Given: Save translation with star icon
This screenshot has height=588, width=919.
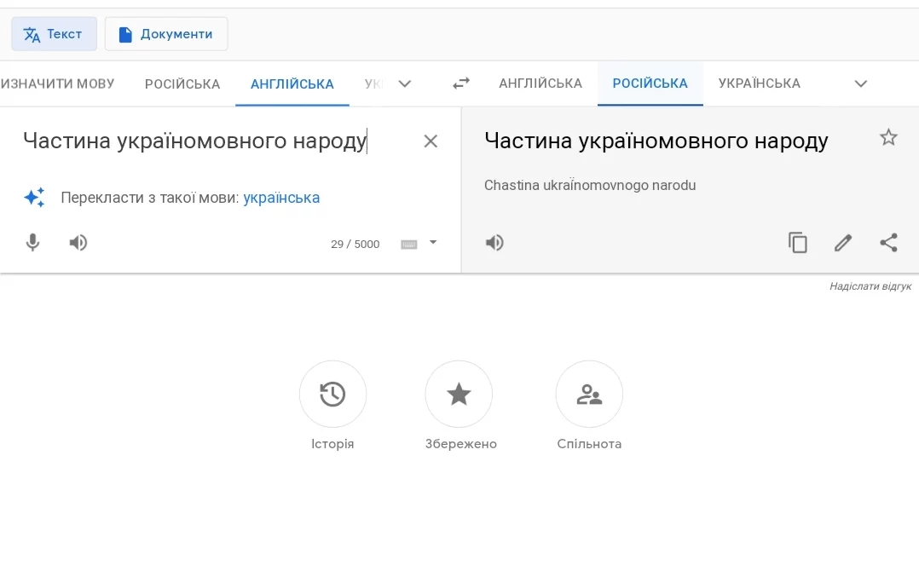Looking at the screenshot, I should [x=888, y=138].
